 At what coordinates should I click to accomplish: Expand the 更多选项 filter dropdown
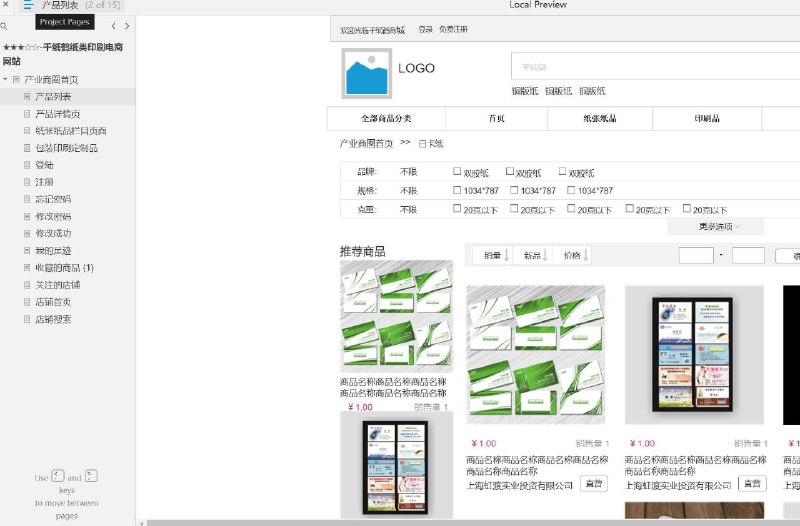[x=716, y=227]
